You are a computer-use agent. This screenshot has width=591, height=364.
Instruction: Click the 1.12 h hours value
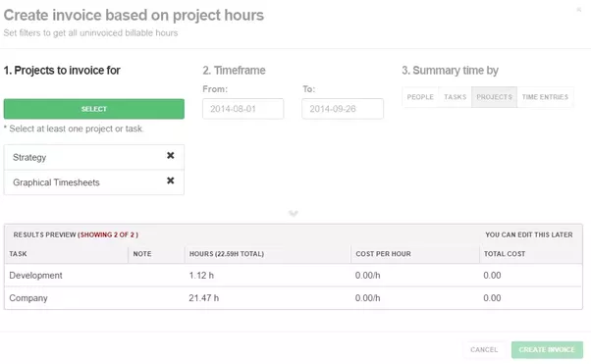click(x=201, y=276)
